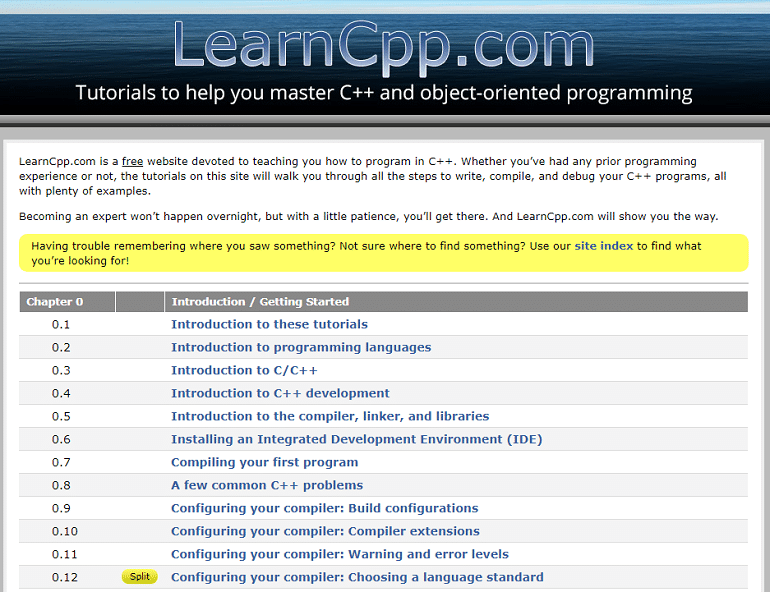This screenshot has height=592, width=770.
Task: Open Installing an Integrated Development Environment lesson
Action: (357, 439)
